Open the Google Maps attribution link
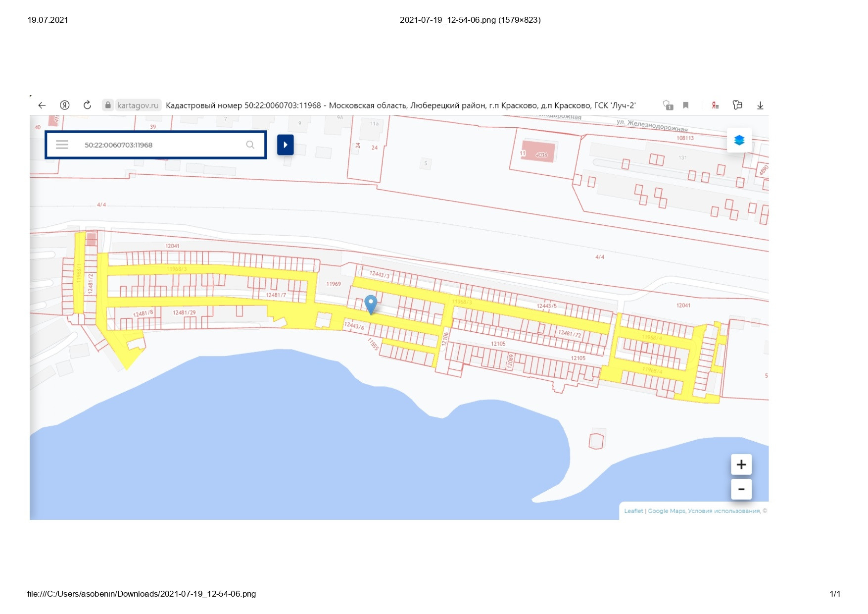The height and width of the screenshot is (614, 868). [x=667, y=511]
